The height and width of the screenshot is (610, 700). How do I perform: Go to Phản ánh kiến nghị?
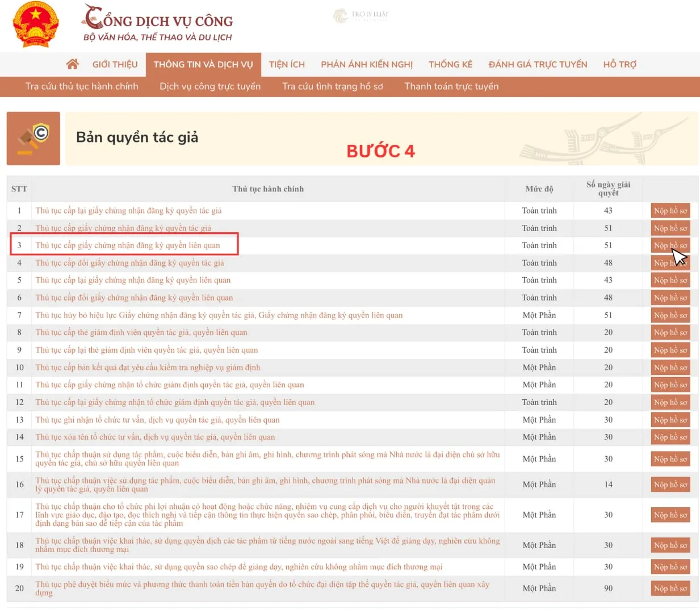tap(367, 64)
